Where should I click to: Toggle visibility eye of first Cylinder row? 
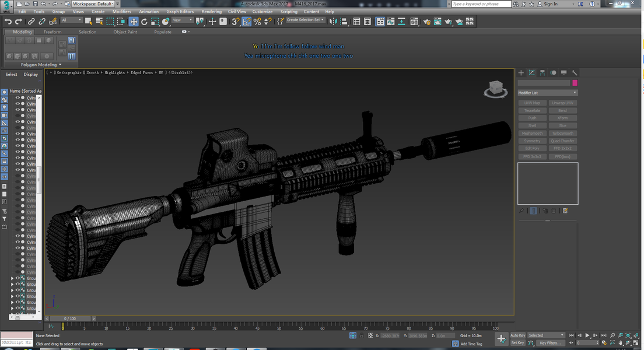pyautogui.click(x=17, y=98)
